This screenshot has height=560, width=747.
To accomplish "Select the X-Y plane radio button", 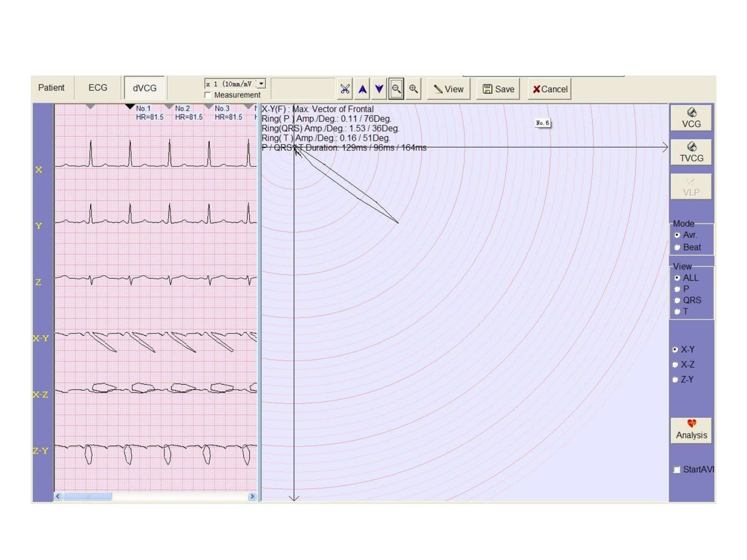I will click(x=675, y=350).
